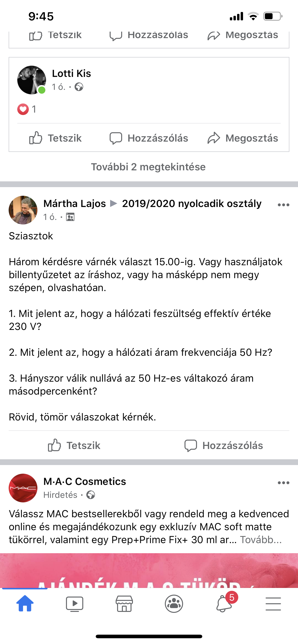Viewport: 298px width, 644px height.
Task: Tap További 2 megtekintése link
Action: pos(148,167)
